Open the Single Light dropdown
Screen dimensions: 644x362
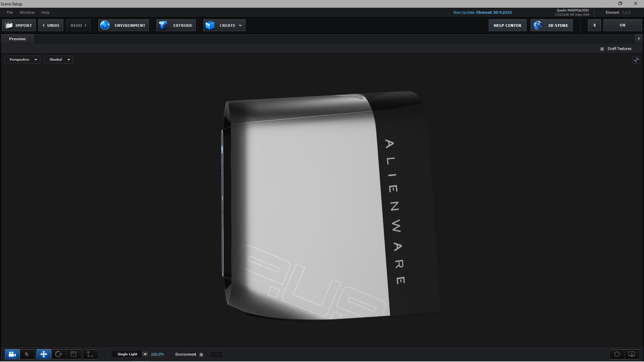point(130,354)
